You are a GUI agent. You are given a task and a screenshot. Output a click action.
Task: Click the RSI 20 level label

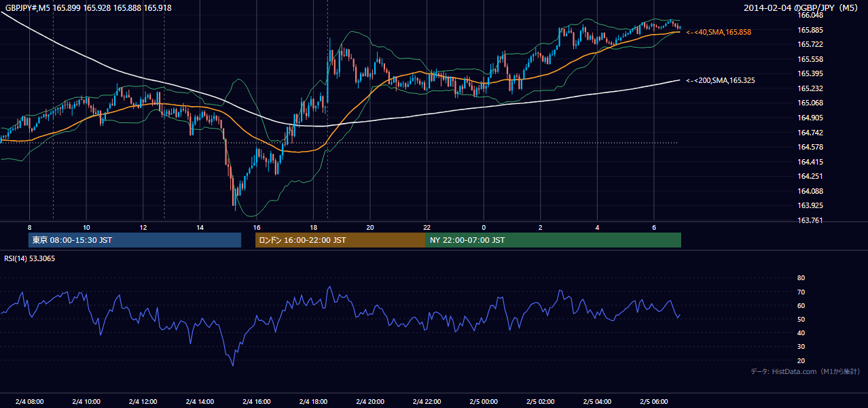click(x=801, y=360)
